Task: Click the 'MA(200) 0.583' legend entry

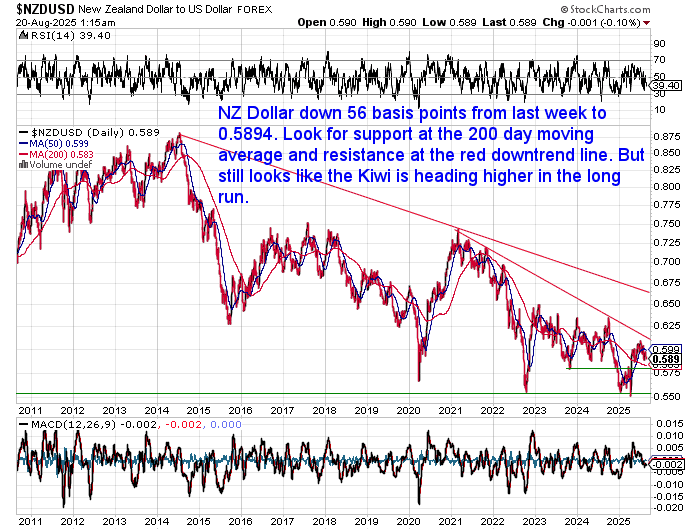Action: click(x=61, y=154)
